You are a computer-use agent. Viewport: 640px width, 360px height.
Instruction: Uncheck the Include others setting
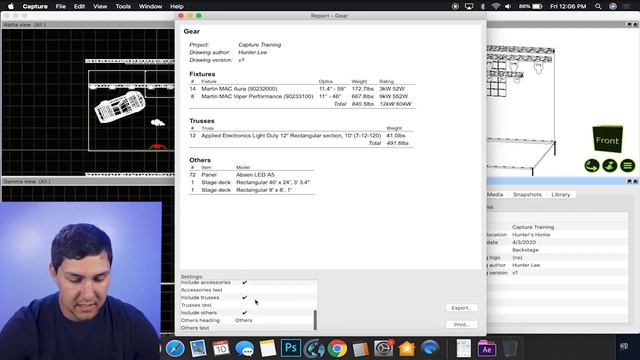pyautogui.click(x=244, y=313)
